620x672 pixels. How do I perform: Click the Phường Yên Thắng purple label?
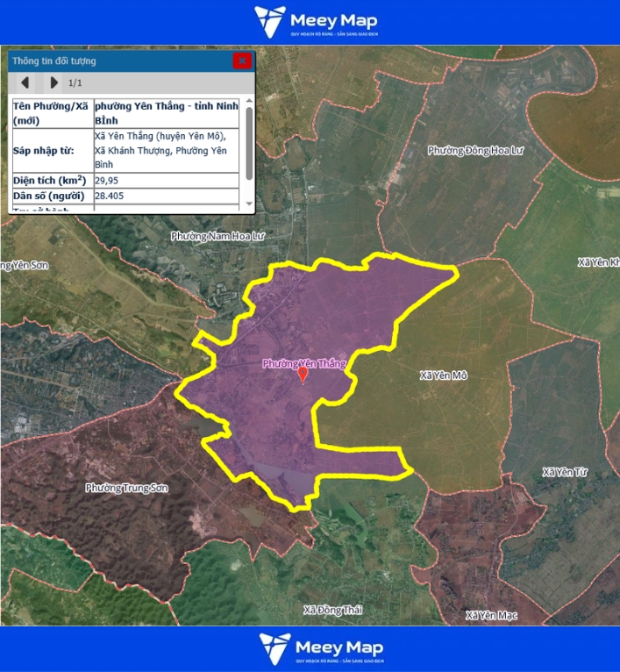pyautogui.click(x=303, y=363)
